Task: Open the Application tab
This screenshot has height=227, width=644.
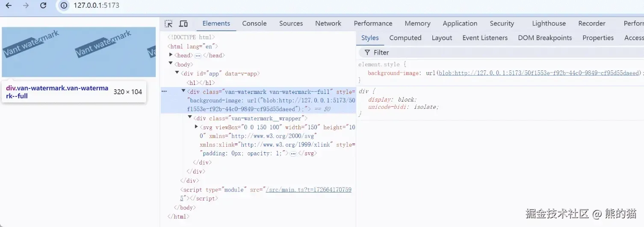Action: pos(460,24)
